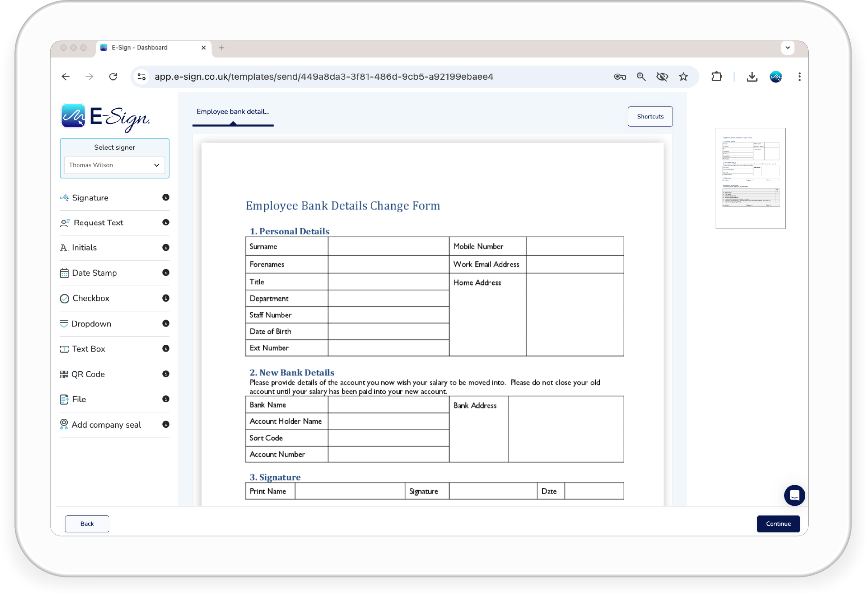The width and height of the screenshot is (868, 597).
Task: Click the zoom magnifier icon in address bar
Action: 641,77
